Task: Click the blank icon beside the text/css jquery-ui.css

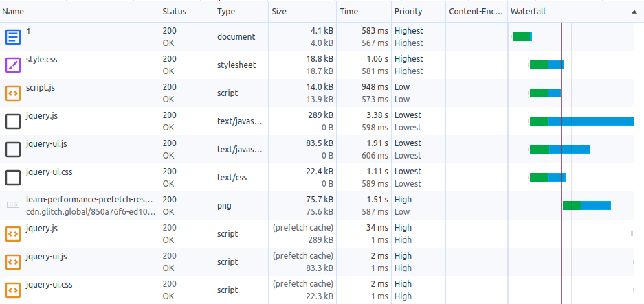Action: pos(13,178)
